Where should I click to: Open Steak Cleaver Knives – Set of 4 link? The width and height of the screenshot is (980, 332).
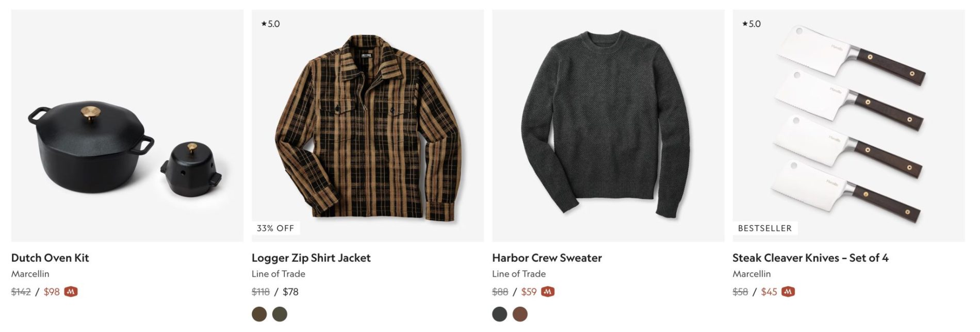(810, 258)
